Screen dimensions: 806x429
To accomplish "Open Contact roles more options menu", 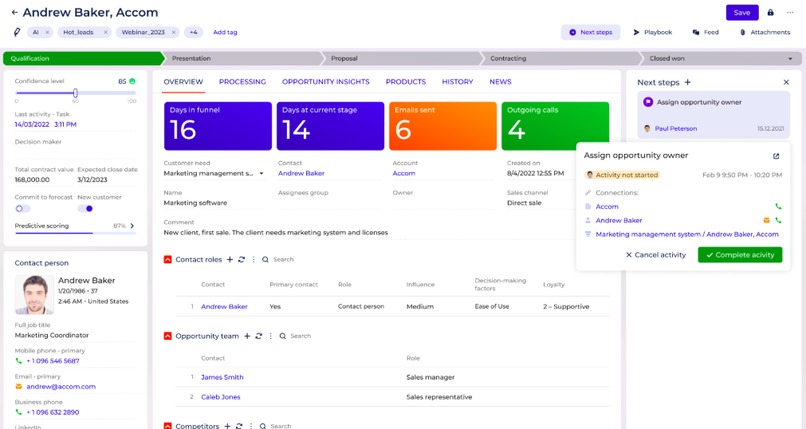I will click(253, 259).
